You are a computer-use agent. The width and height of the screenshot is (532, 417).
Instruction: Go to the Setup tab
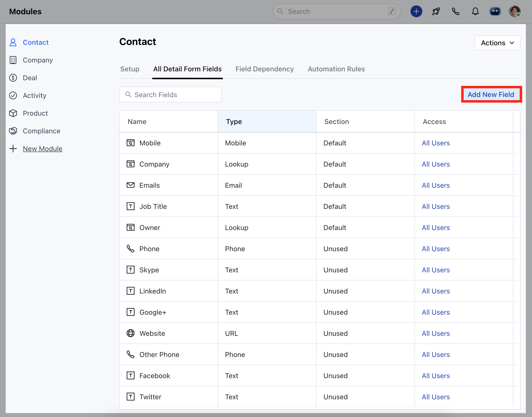click(130, 69)
